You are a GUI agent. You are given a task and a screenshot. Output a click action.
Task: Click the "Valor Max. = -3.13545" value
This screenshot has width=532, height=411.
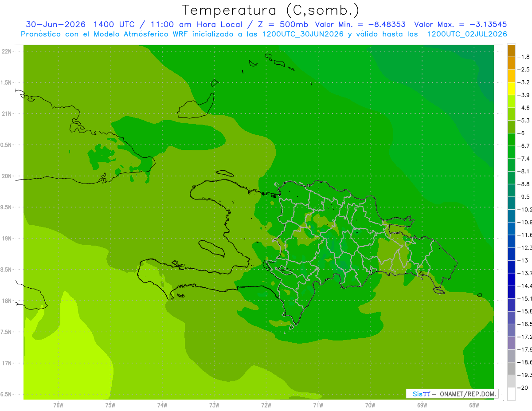461,24
